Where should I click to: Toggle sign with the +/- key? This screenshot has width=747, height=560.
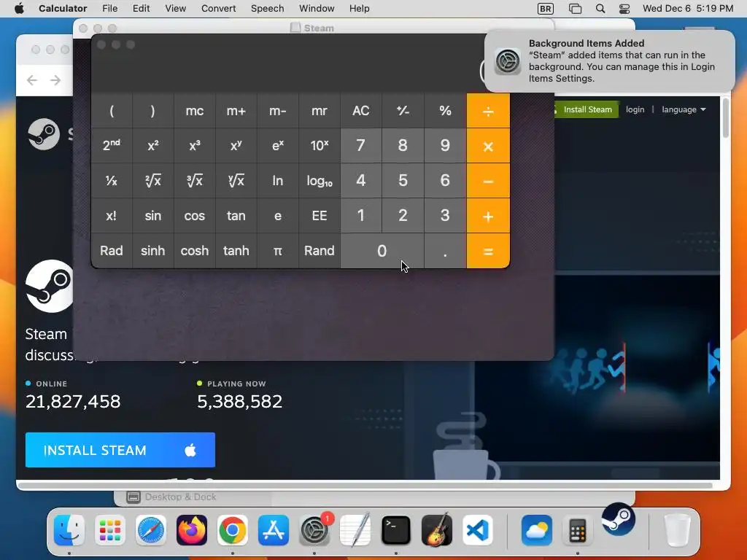click(403, 111)
